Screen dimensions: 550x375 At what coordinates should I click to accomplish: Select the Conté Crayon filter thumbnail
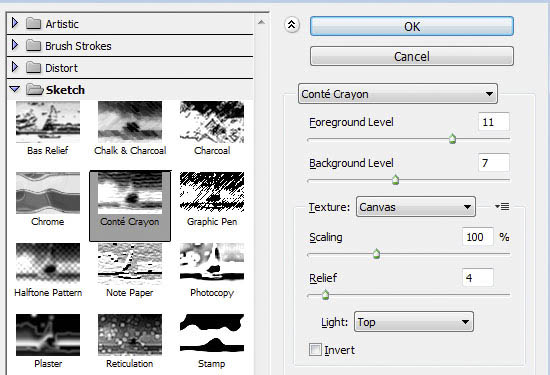click(130, 193)
